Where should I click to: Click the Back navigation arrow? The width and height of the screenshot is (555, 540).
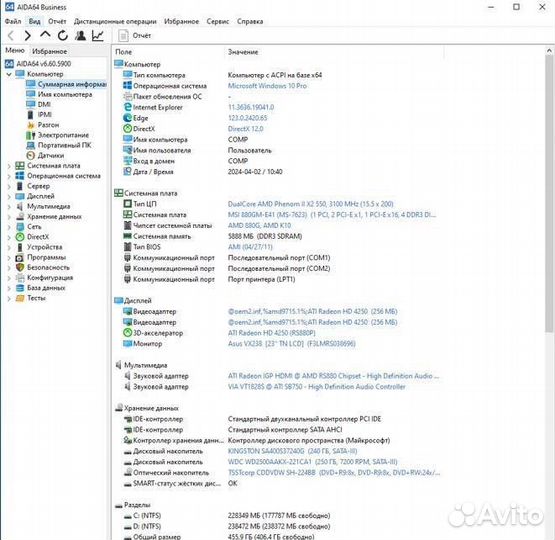[11, 35]
